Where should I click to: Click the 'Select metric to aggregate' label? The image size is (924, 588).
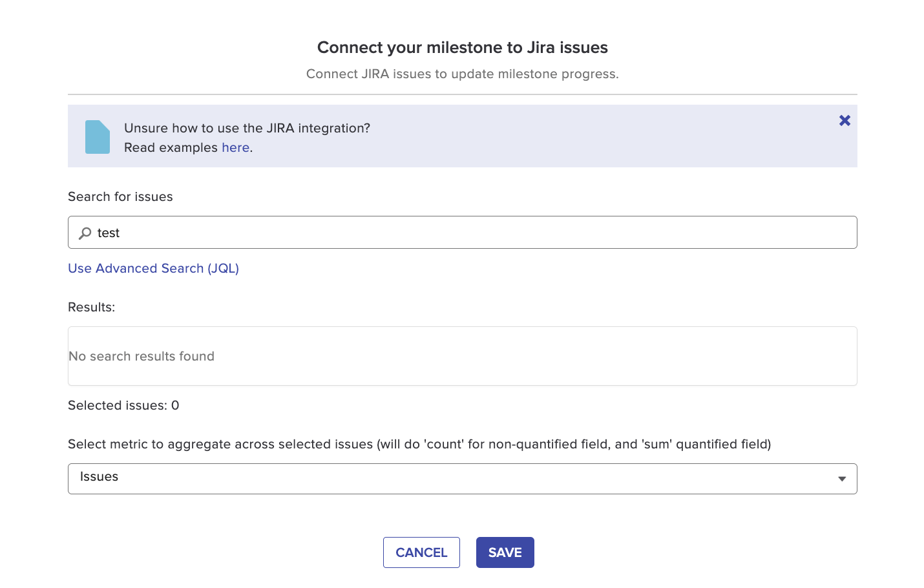[419, 445]
